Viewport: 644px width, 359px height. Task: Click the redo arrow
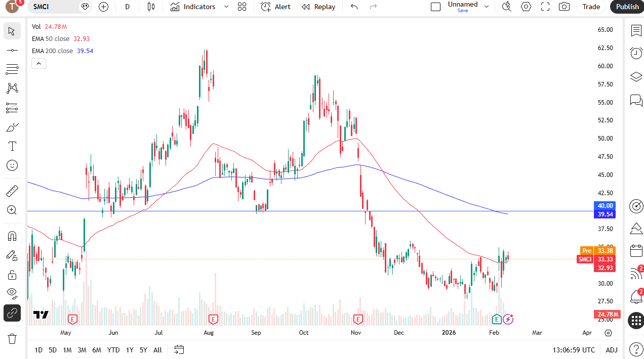click(x=374, y=7)
